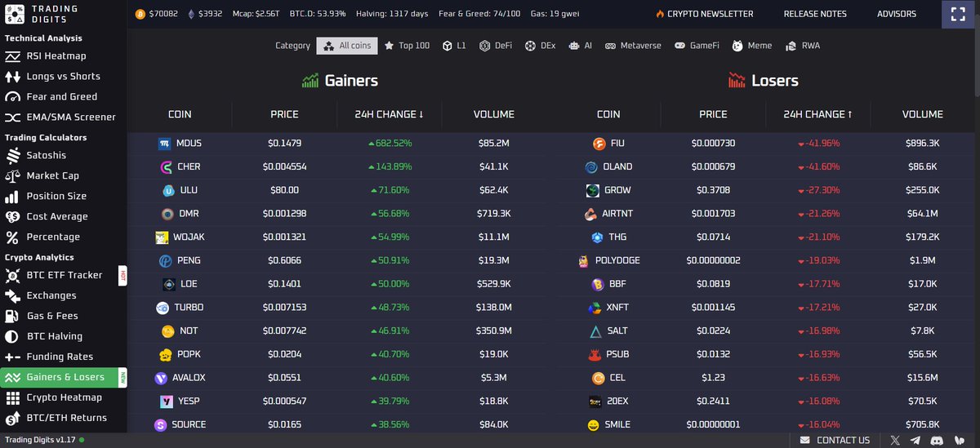
Task: Click the Ethereum price ticker
Action: pyautogui.click(x=205, y=14)
